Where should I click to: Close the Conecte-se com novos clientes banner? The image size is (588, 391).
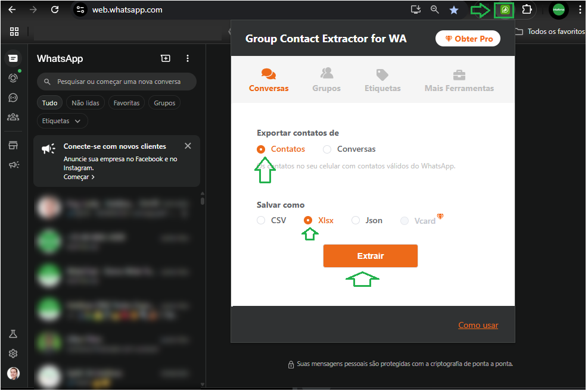tap(188, 146)
